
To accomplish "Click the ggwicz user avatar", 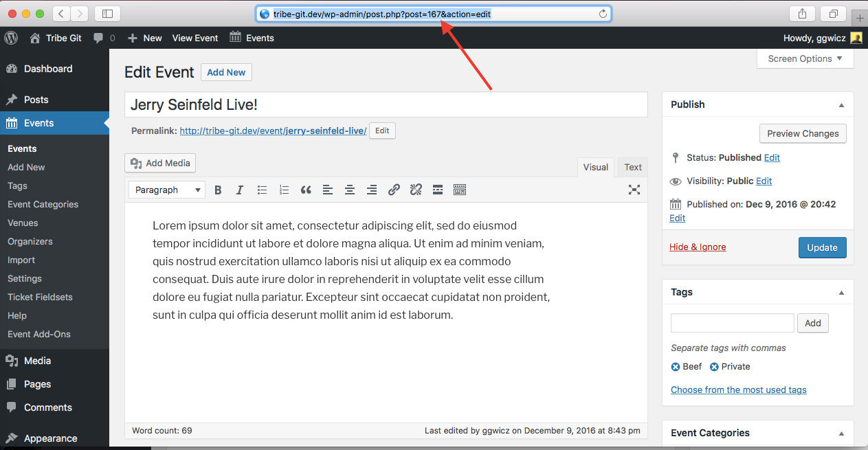I will 856,38.
